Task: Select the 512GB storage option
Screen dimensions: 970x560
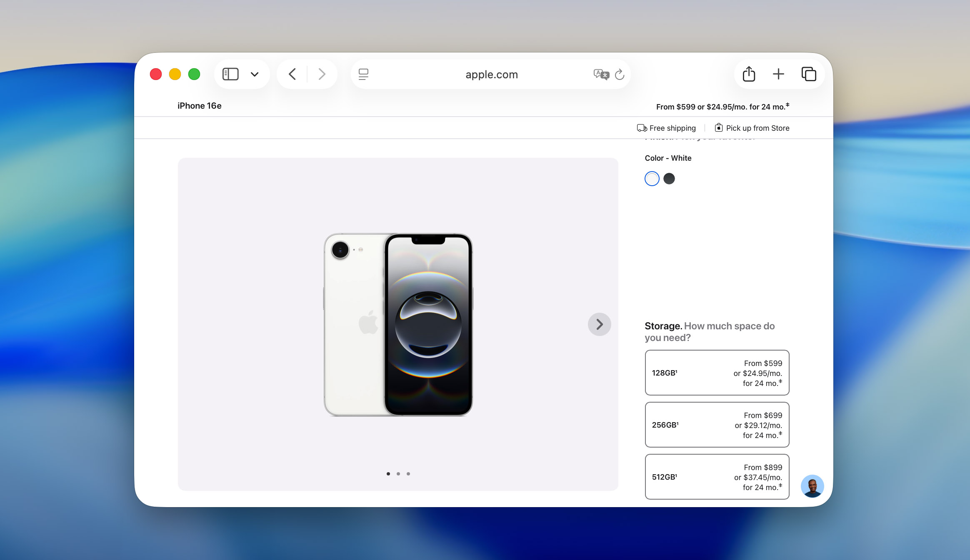Action: (716, 477)
